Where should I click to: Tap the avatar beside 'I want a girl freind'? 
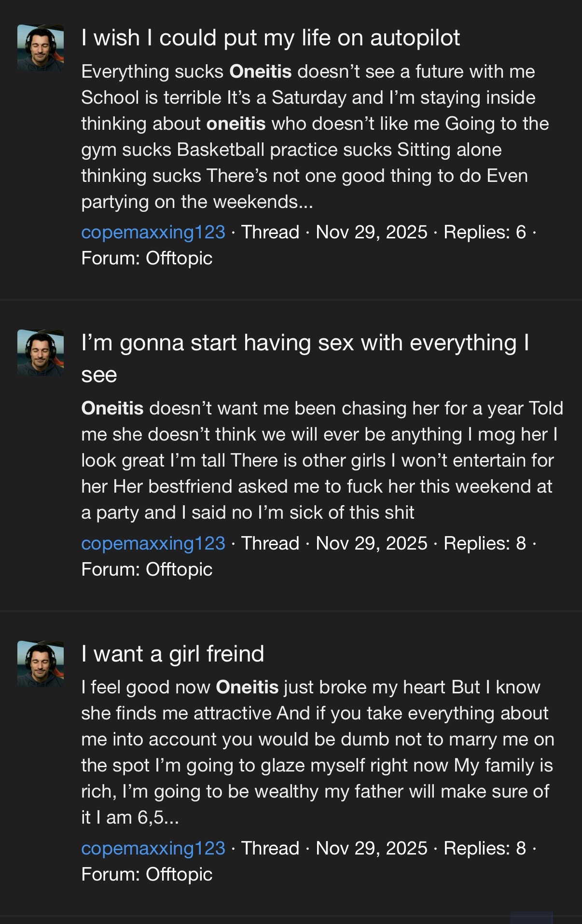[x=41, y=664]
